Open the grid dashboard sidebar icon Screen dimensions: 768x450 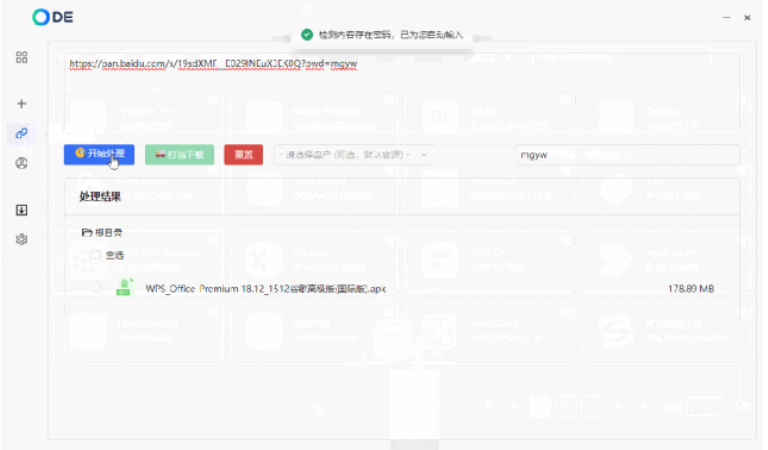22,57
